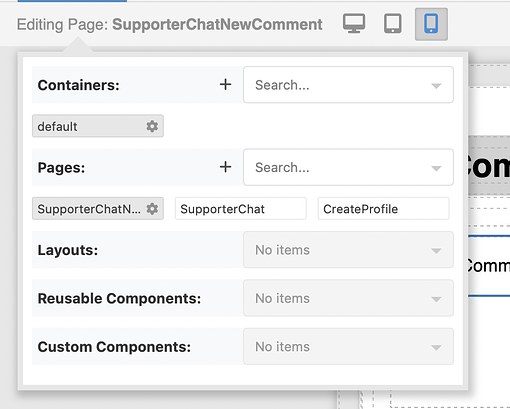Open the Custom Components dropdown

pyautogui.click(x=348, y=347)
